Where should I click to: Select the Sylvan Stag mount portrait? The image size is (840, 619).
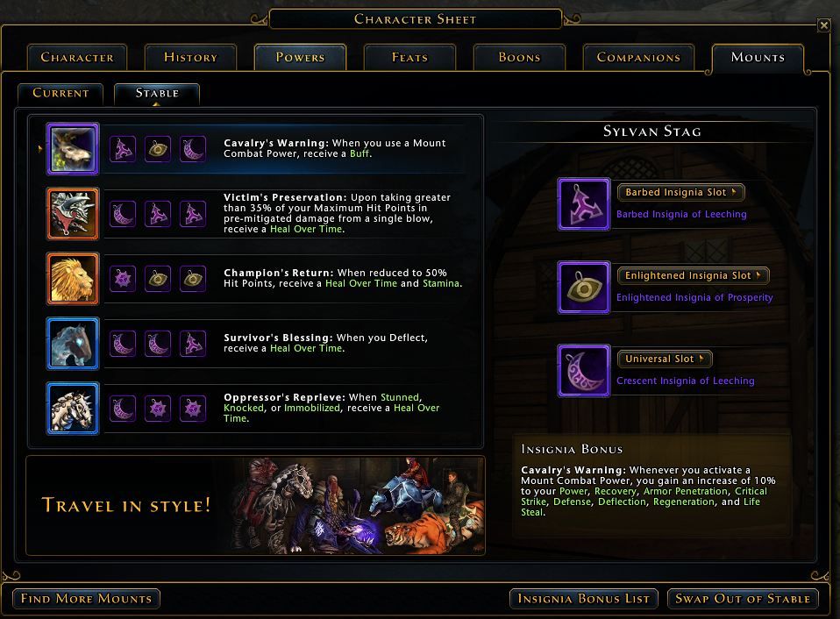point(72,149)
